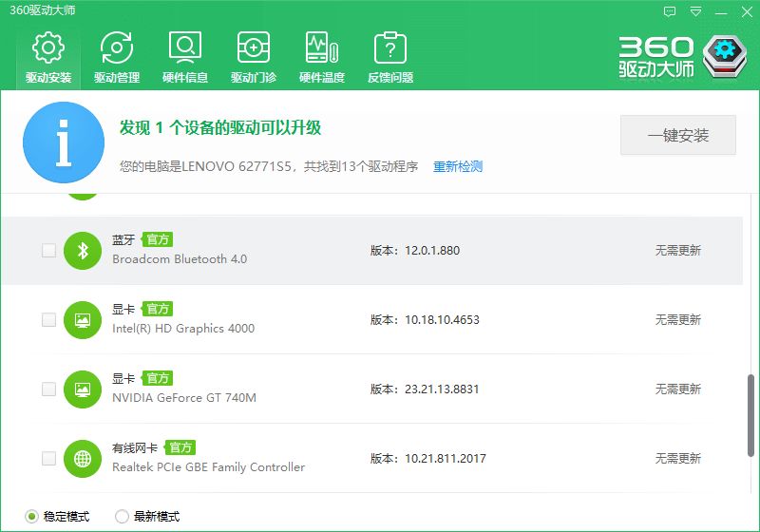Switch to the 驱动安装 driver install tab
Viewport: 760px width, 532px height.
(48, 58)
